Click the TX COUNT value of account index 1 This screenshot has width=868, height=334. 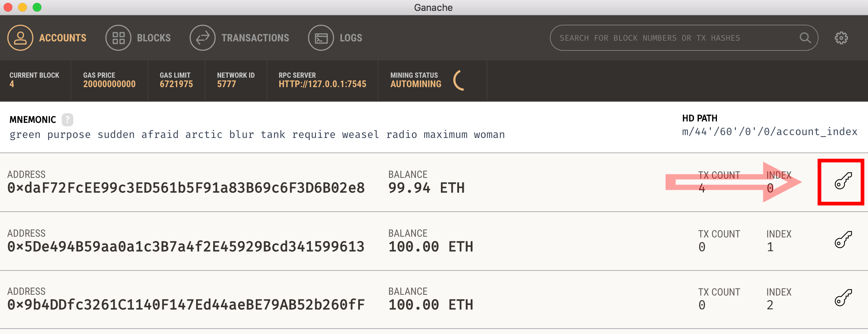click(x=702, y=247)
